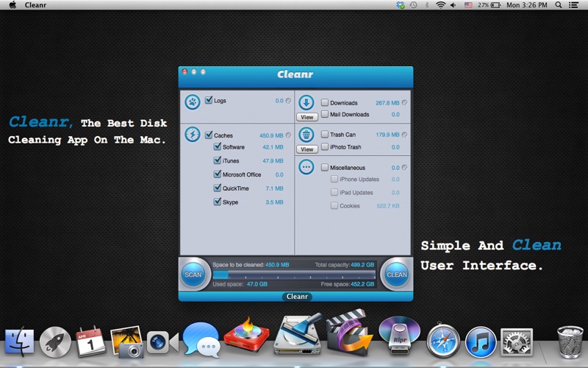Open the Cleanr menu in menu bar
The width and height of the screenshot is (588, 368).
pyautogui.click(x=35, y=5)
